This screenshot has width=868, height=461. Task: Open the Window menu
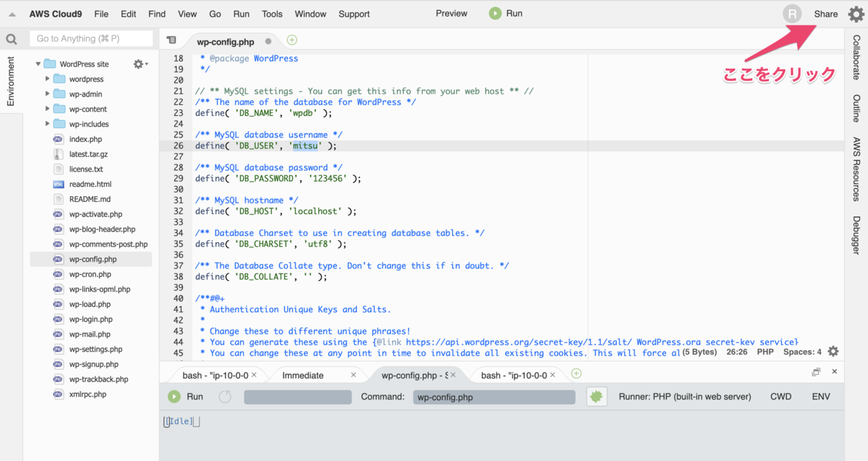[310, 14]
